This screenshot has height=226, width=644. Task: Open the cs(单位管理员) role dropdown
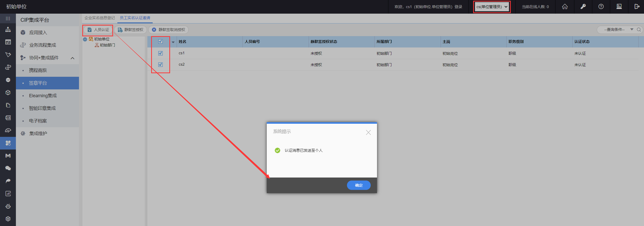point(492,7)
